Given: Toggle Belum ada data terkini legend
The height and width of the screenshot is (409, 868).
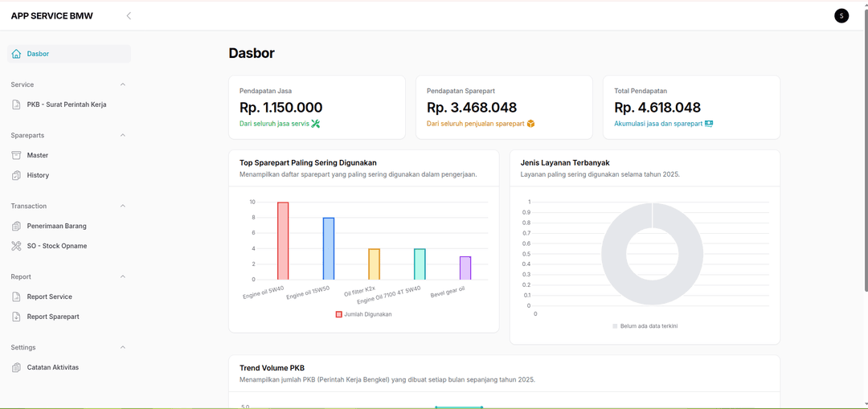Looking at the screenshot, I should (645, 326).
